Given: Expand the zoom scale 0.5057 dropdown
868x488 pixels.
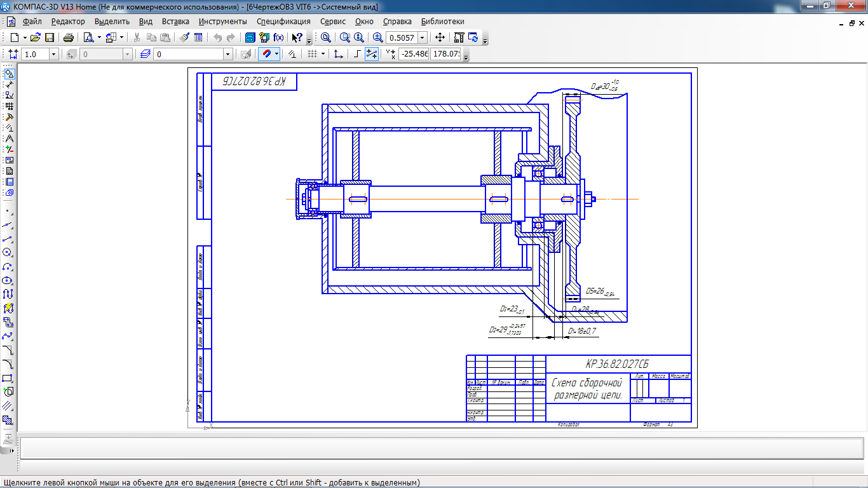Looking at the screenshot, I should (422, 37).
